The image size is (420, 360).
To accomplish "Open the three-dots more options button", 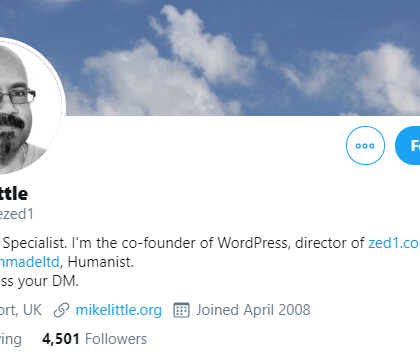I will point(365,145).
